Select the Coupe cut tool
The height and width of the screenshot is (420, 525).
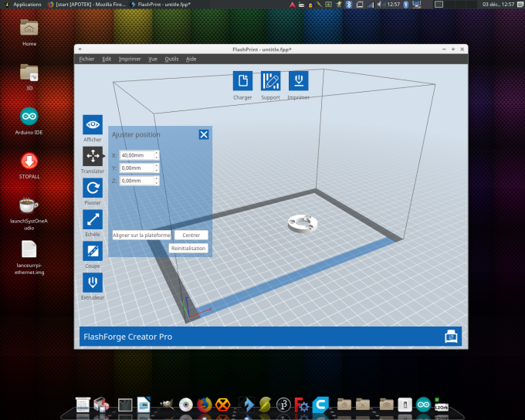pos(93,251)
